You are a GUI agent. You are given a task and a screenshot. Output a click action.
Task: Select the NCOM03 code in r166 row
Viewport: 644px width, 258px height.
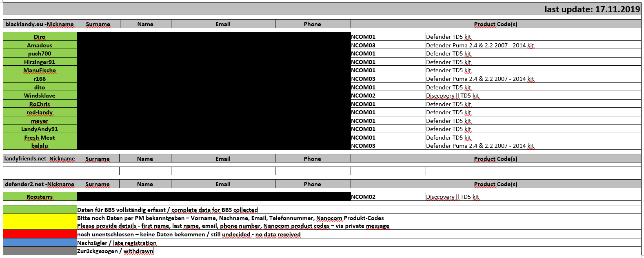point(363,79)
